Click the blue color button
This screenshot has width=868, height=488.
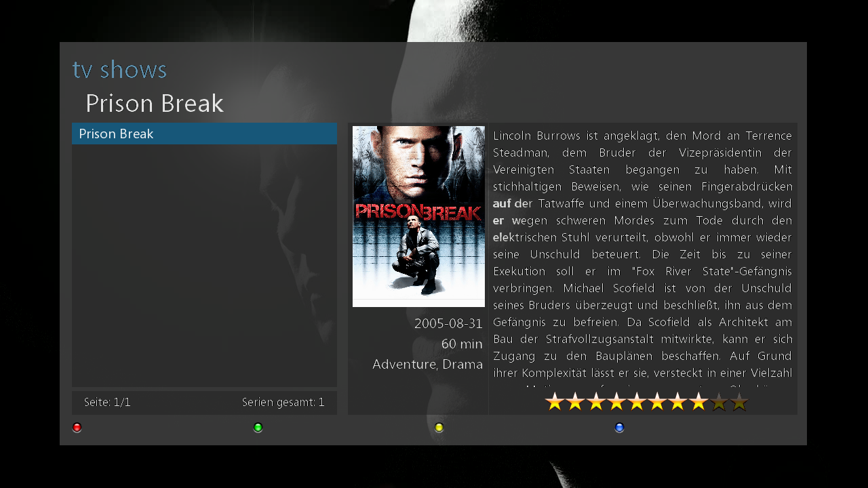(619, 428)
